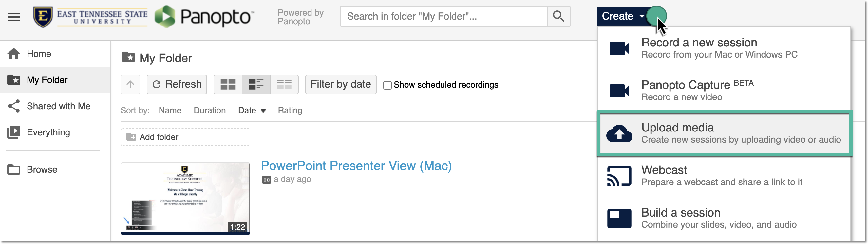
Task: Sort by Date dropdown arrow
Action: (x=263, y=111)
